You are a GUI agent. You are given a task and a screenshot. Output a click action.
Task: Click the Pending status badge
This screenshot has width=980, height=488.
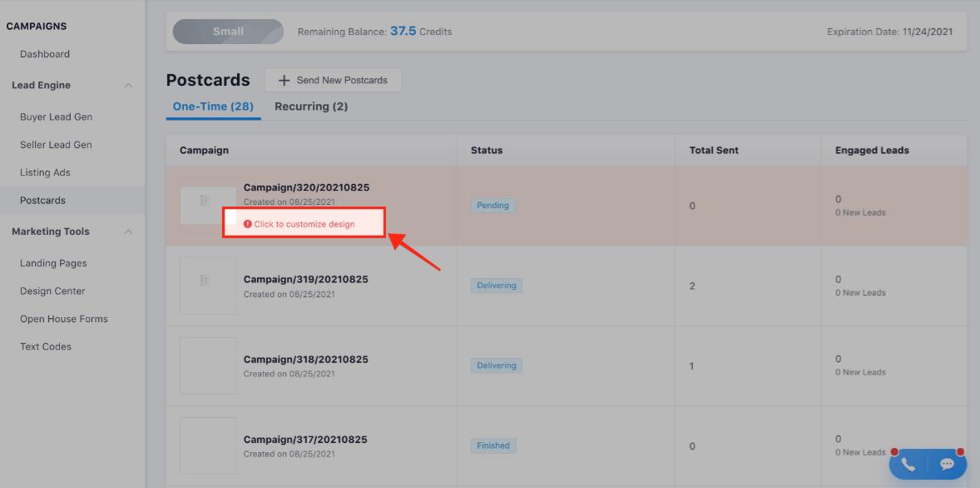[x=494, y=206]
